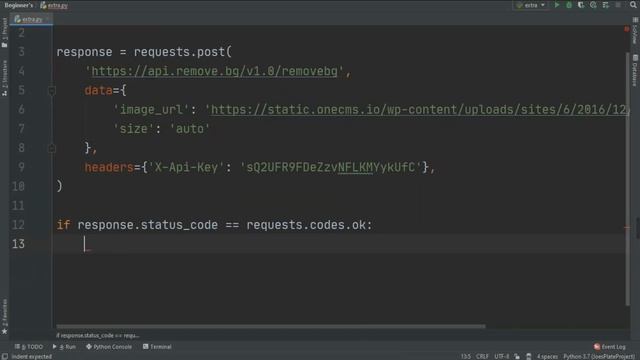Click the 'auto' value on line 7

click(x=190, y=129)
